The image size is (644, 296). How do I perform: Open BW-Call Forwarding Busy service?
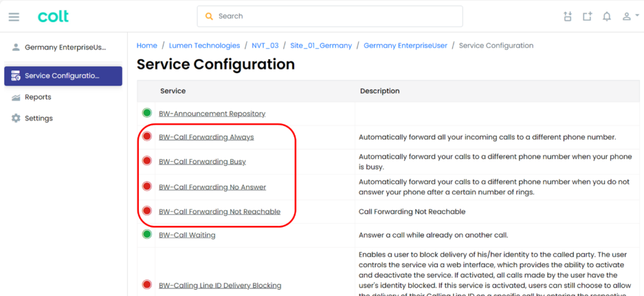coord(203,162)
